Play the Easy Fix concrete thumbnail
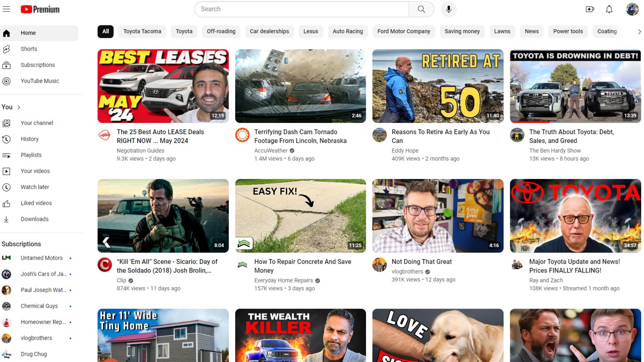The width and height of the screenshot is (644, 362). coord(300,216)
